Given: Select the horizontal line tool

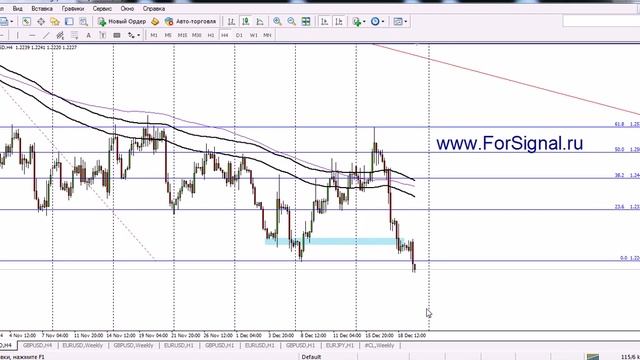Looking at the screenshot, I should 32,36.
